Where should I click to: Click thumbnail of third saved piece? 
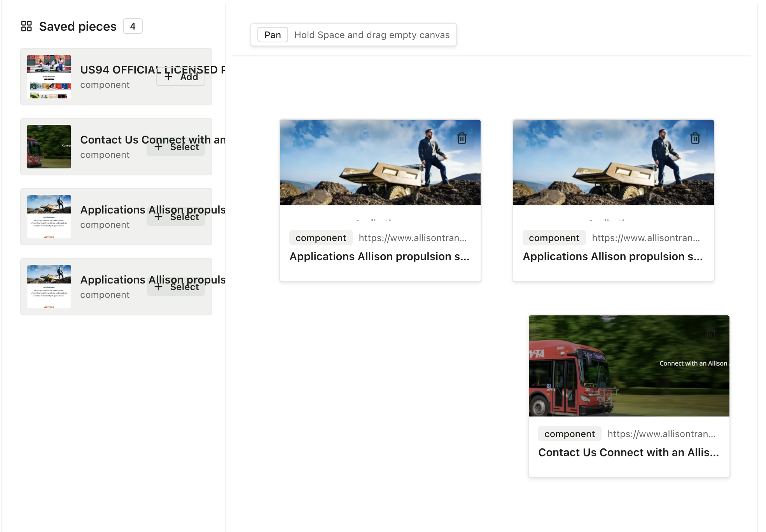[49, 217]
